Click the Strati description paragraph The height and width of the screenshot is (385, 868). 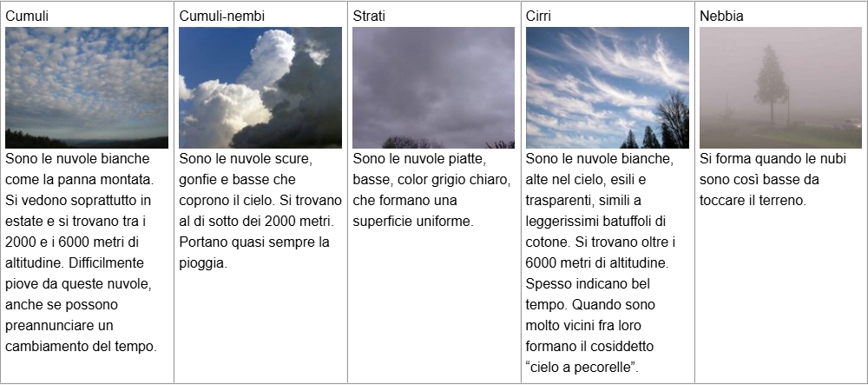[431, 190]
